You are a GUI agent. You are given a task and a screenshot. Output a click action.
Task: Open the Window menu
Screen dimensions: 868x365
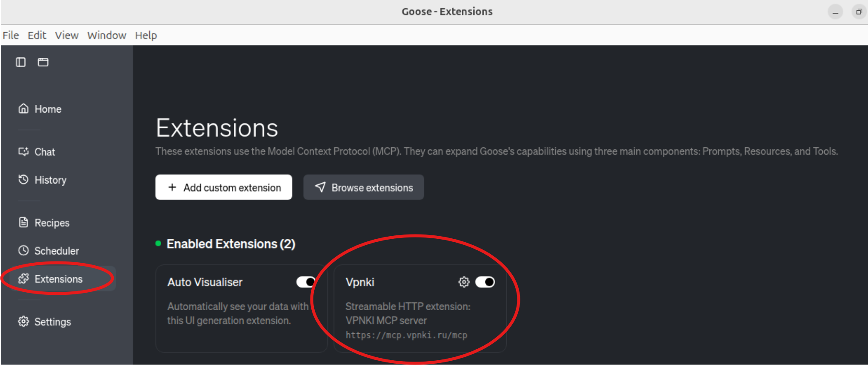tap(106, 35)
